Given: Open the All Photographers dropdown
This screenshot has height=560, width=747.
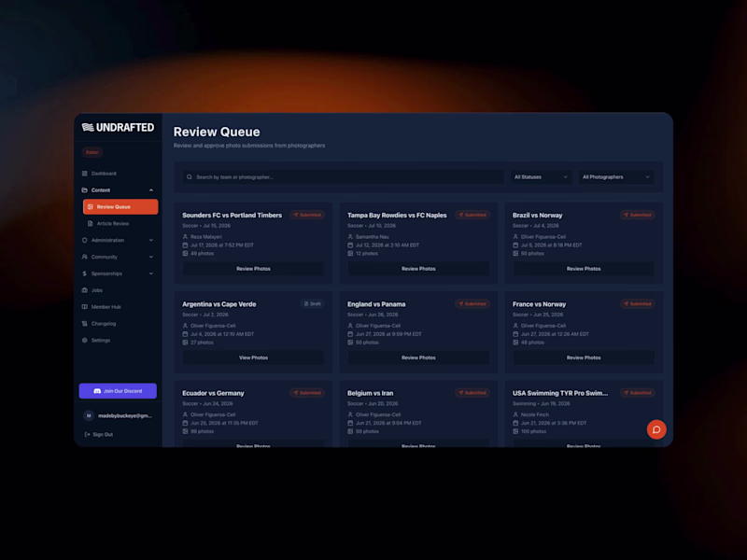Looking at the screenshot, I should click(x=616, y=177).
